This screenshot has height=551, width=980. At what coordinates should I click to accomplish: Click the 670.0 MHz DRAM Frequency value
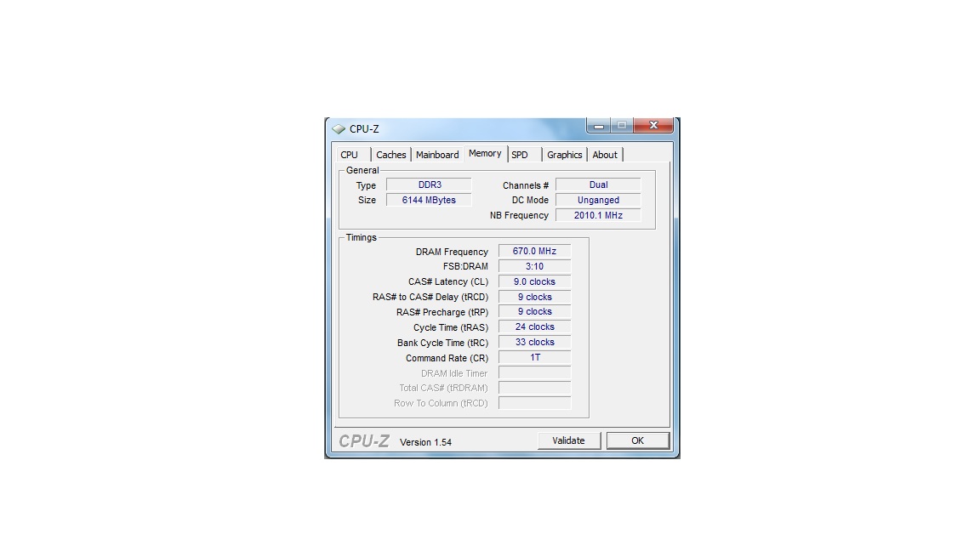tap(535, 251)
